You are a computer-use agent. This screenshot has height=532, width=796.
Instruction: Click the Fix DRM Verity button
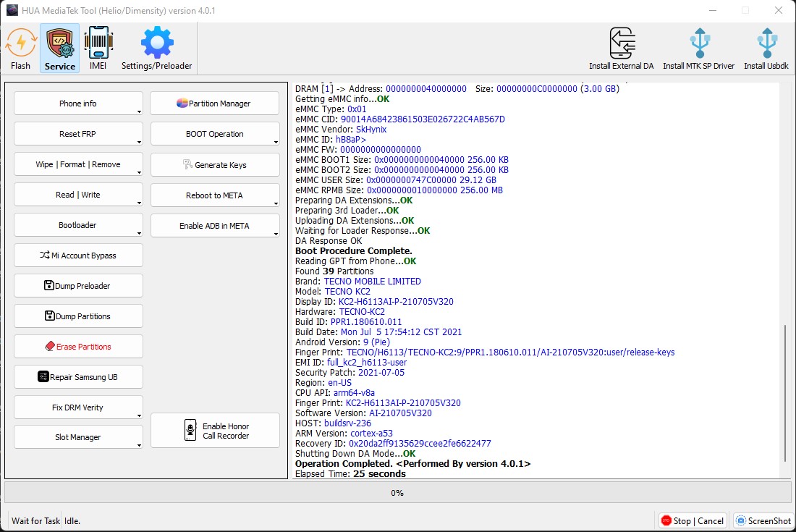point(78,408)
